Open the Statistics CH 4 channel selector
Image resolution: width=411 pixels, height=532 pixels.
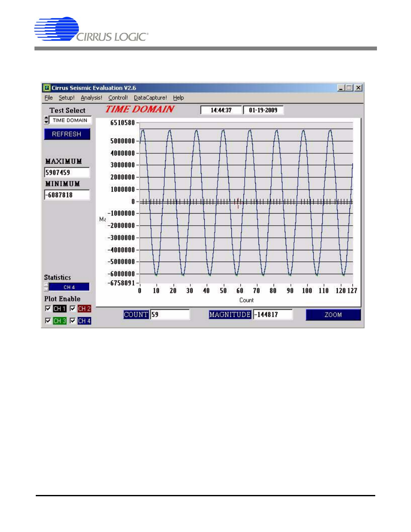pyautogui.click(x=69, y=287)
